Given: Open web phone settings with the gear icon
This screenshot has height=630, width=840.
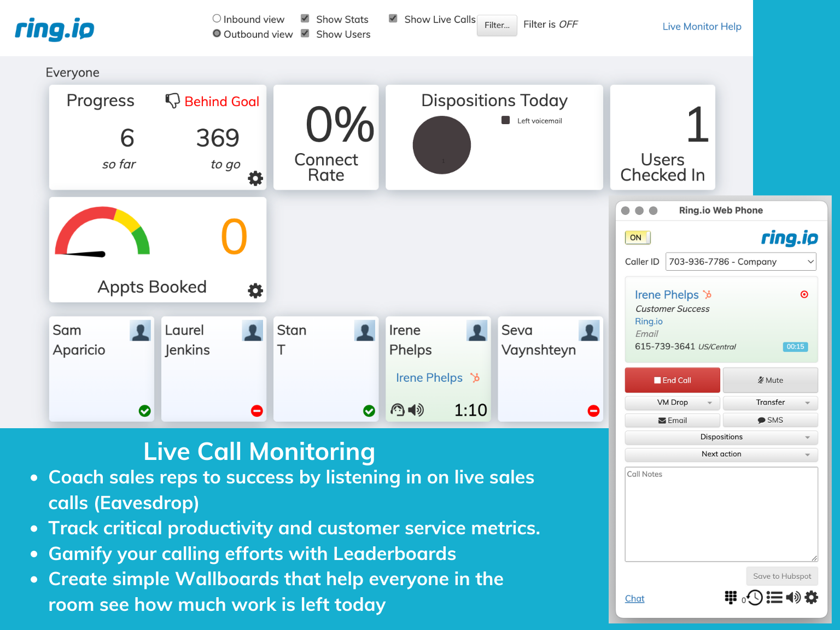Looking at the screenshot, I should coord(811,598).
